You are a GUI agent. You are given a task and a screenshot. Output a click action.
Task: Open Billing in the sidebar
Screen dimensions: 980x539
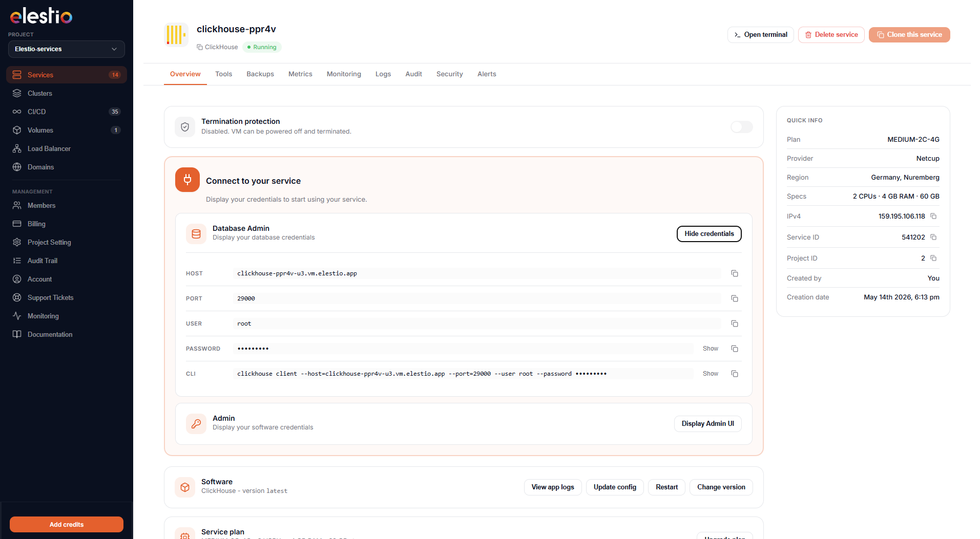(x=67, y=224)
